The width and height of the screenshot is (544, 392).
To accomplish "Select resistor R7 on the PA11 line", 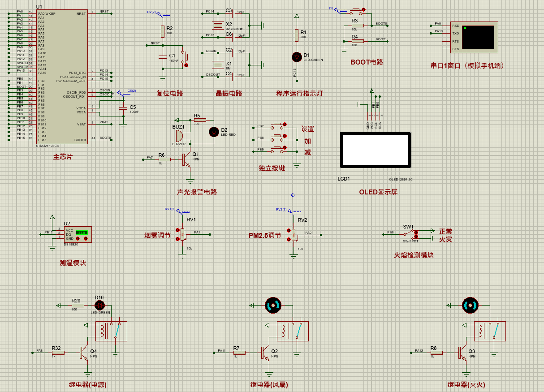I will tap(239, 353).
